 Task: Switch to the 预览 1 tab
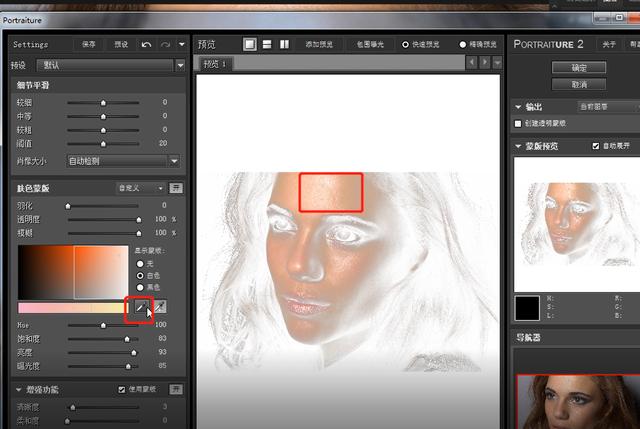(x=215, y=64)
